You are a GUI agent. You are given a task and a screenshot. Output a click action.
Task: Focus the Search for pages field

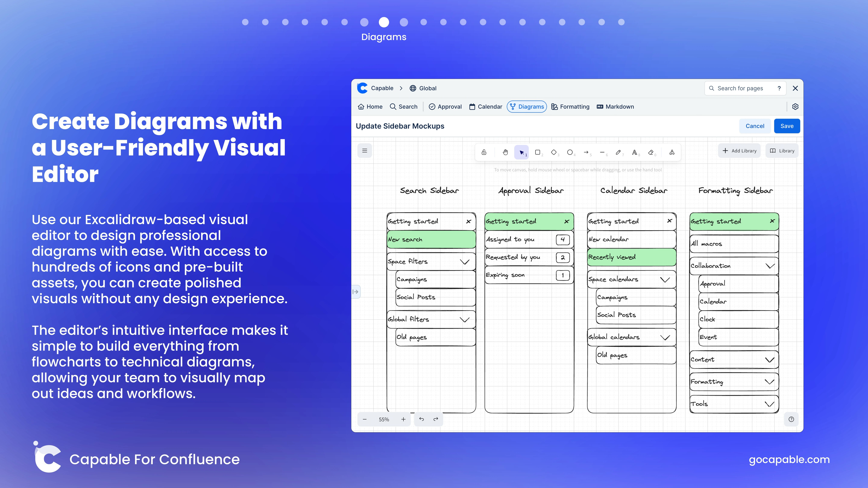click(x=745, y=88)
